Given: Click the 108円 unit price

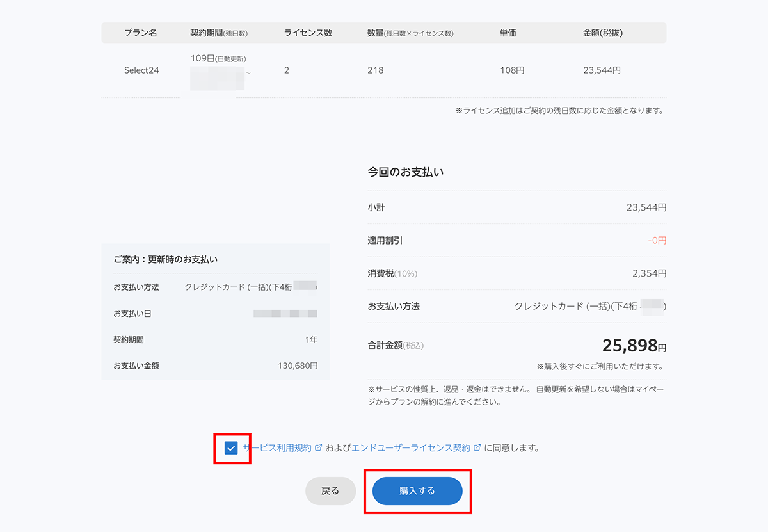Looking at the screenshot, I should (512, 70).
